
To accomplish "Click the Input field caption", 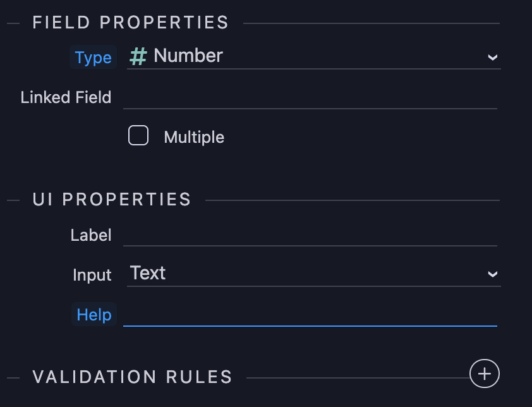I will [x=92, y=275].
